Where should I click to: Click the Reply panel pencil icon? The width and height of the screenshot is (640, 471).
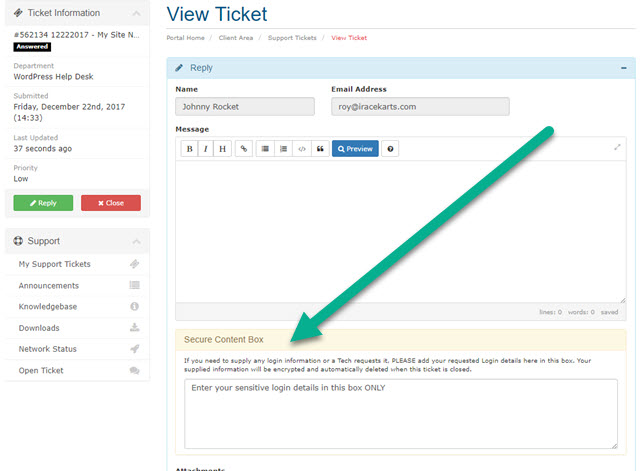pyautogui.click(x=179, y=68)
